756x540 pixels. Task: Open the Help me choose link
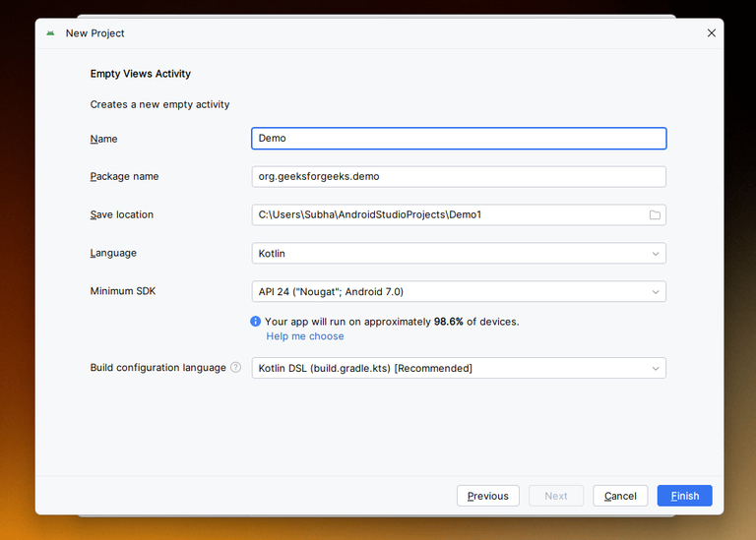[305, 336]
